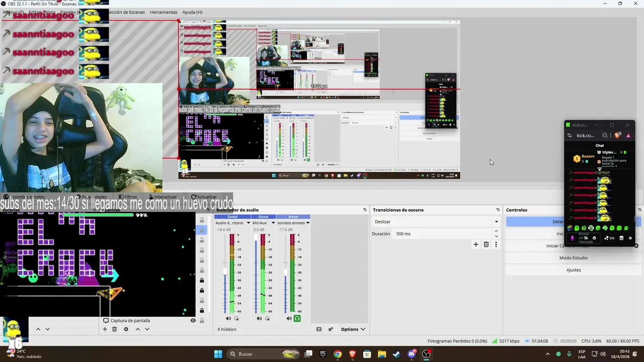The width and height of the screenshot is (644, 362).
Task: Delete the current scene transition
Action: coord(486,244)
